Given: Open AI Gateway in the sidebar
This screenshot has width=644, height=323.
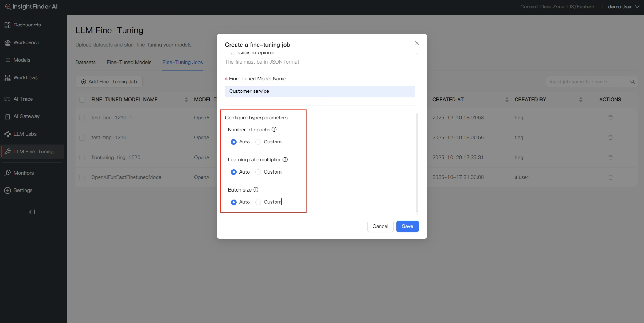Looking at the screenshot, I should [x=26, y=116].
